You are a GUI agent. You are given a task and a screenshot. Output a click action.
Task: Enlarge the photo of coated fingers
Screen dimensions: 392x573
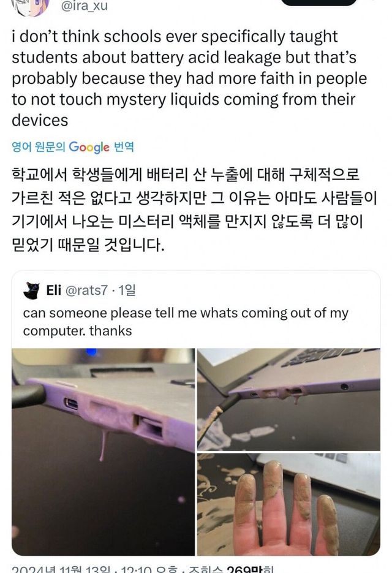[x=288, y=504]
